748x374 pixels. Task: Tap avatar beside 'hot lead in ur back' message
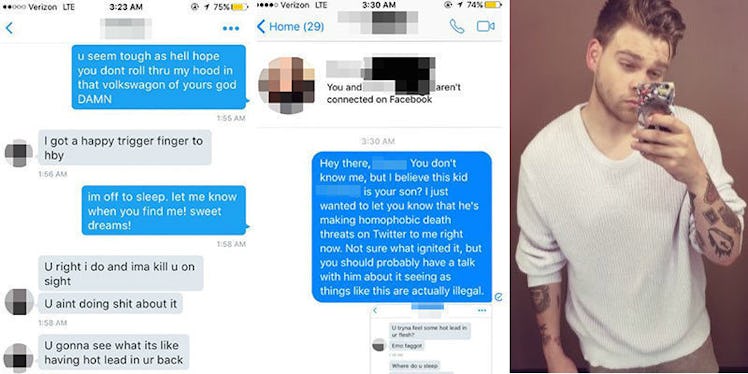[19, 357]
